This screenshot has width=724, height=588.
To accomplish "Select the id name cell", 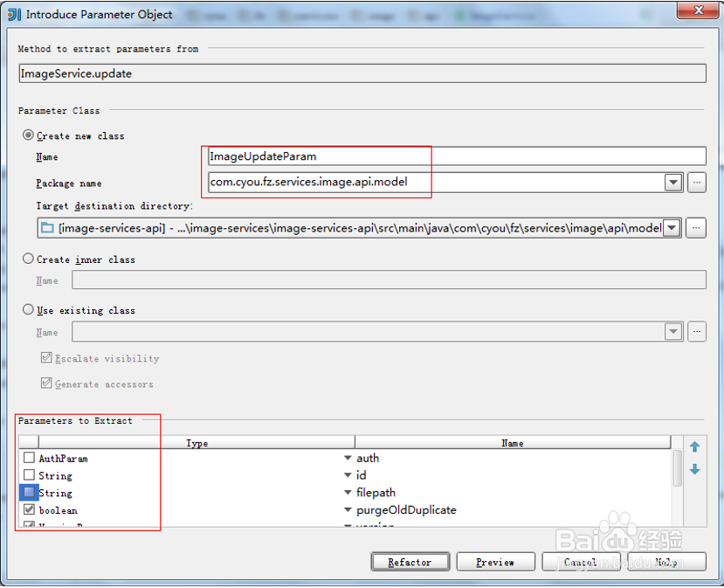I will 513,475.
